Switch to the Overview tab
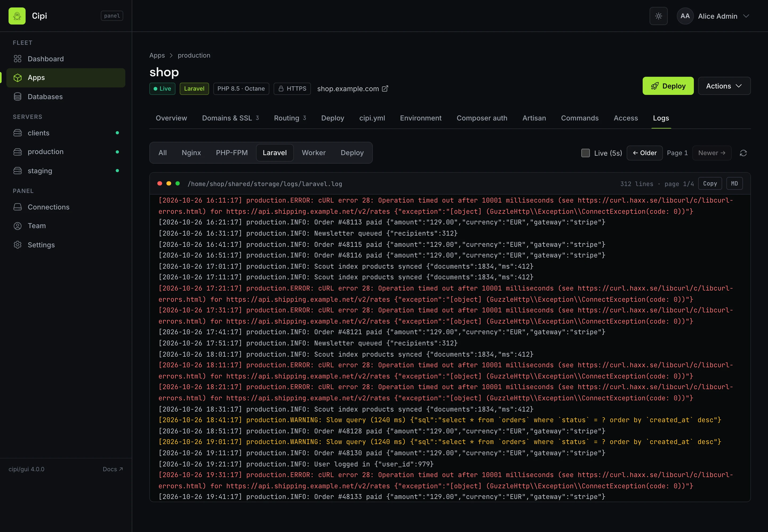Viewport: 768px width, 532px height. pyautogui.click(x=171, y=118)
